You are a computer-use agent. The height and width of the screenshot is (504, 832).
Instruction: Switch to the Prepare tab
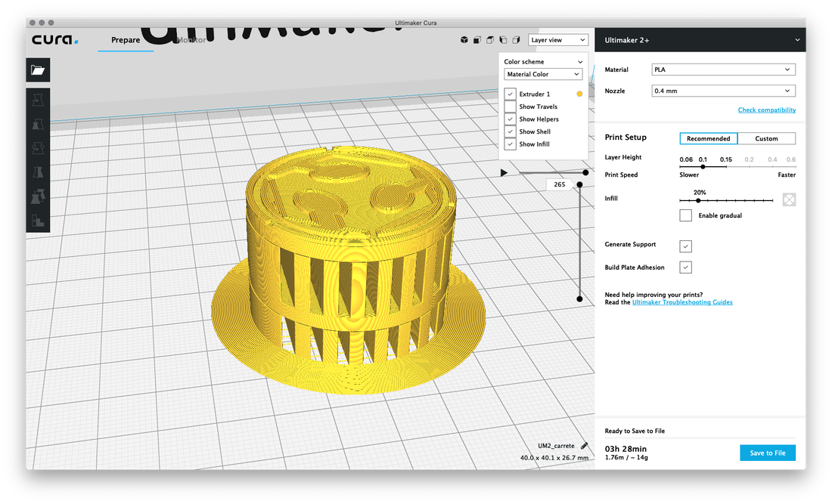tap(126, 40)
